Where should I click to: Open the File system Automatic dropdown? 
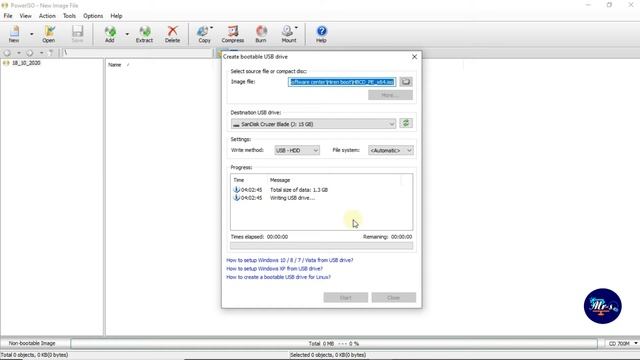391,150
